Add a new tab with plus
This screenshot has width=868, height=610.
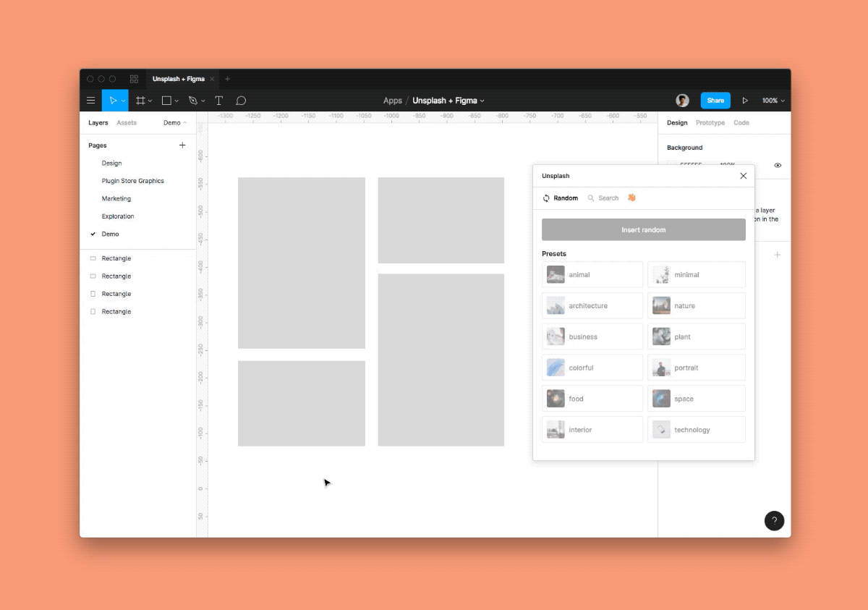tap(227, 79)
